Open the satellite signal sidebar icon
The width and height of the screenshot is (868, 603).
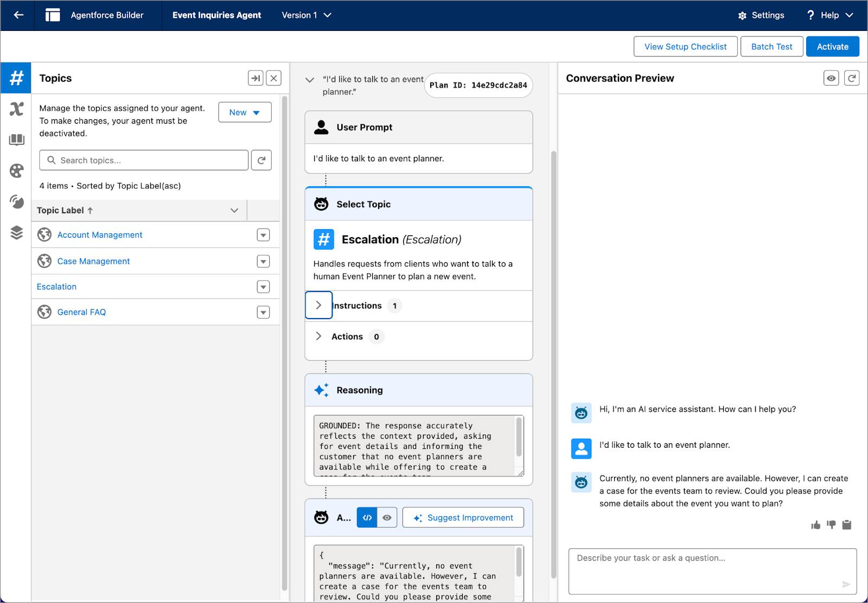click(x=17, y=202)
